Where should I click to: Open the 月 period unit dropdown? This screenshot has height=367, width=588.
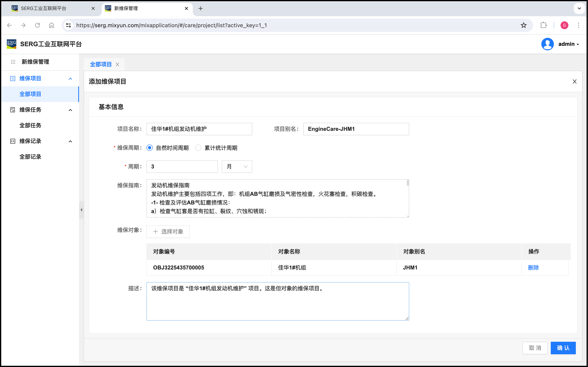tap(237, 167)
